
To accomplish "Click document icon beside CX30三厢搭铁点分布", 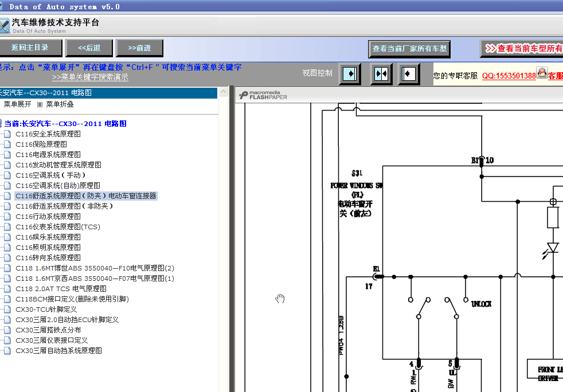I will click(x=7, y=330).
